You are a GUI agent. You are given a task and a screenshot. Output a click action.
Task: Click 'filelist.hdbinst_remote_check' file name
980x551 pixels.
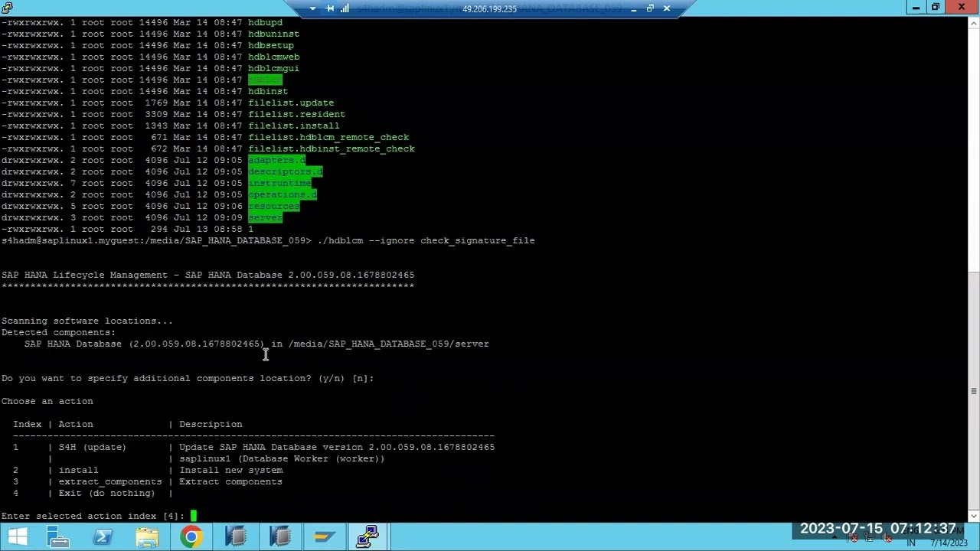pyautogui.click(x=332, y=148)
